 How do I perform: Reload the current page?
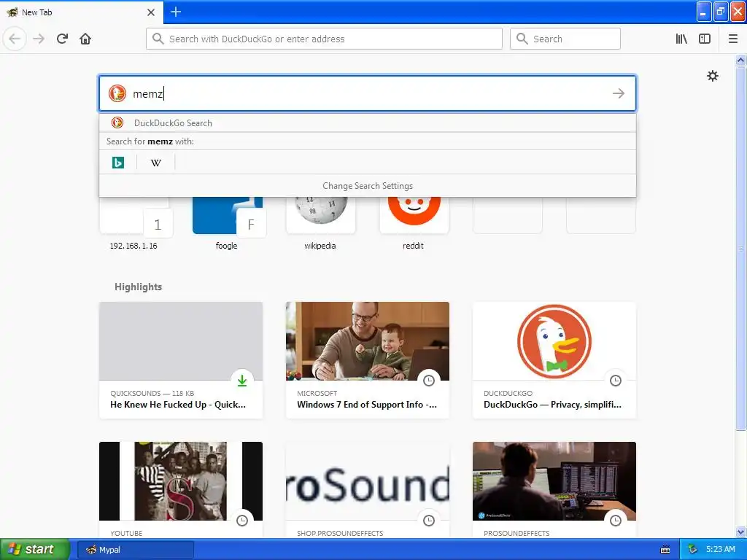(x=62, y=39)
